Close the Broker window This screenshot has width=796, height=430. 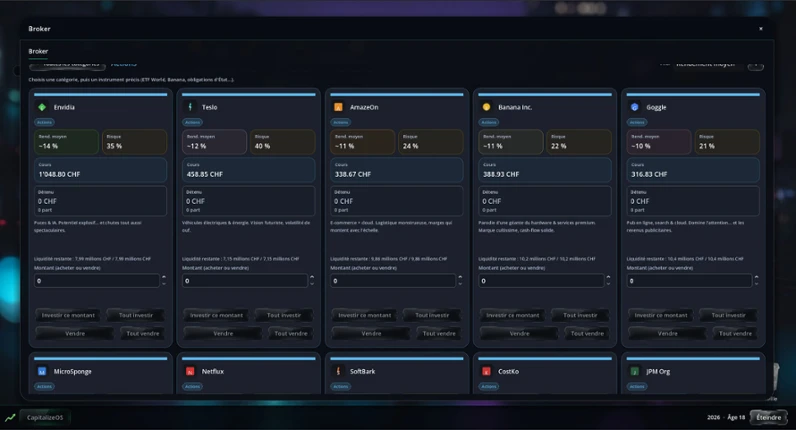tap(760, 29)
